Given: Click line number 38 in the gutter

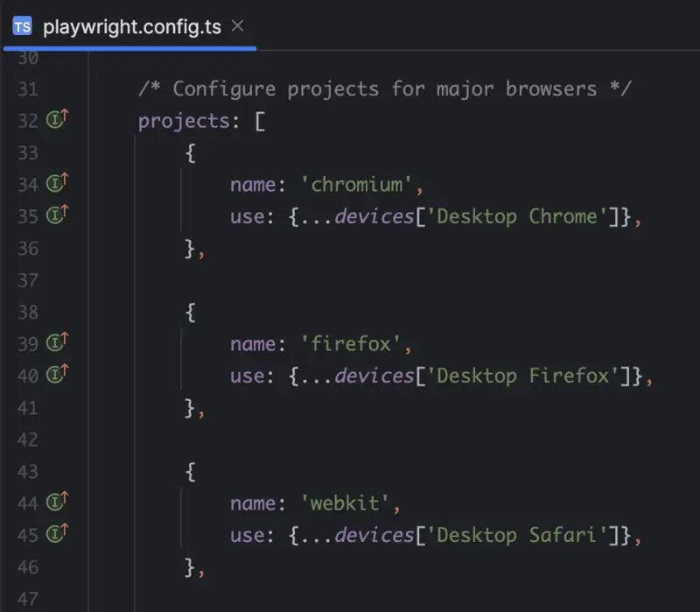Looking at the screenshot, I should [28, 312].
